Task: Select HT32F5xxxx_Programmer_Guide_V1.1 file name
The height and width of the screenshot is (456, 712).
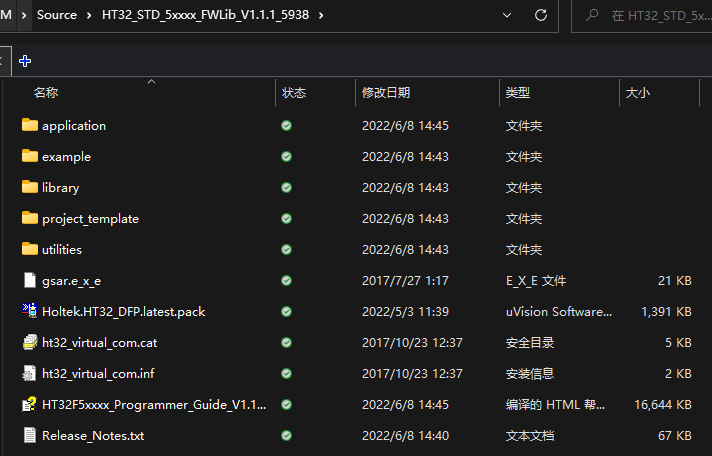Action: pyautogui.click(x=154, y=405)
